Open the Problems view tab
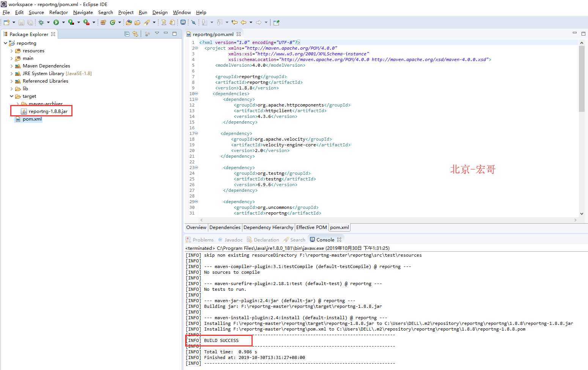This screenshot has height=370, width=588. (200, 240)
